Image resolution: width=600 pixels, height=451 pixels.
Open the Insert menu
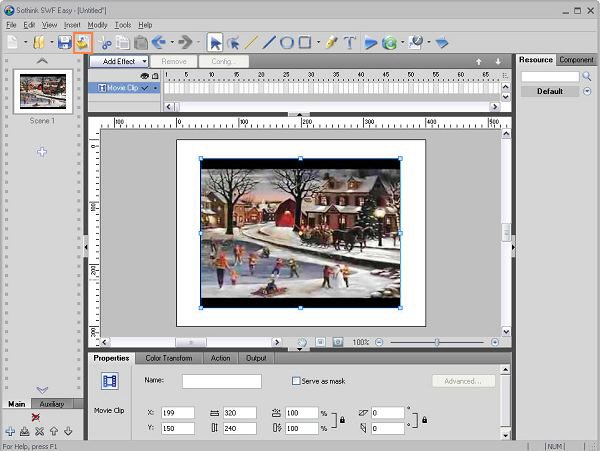[72, 25]
